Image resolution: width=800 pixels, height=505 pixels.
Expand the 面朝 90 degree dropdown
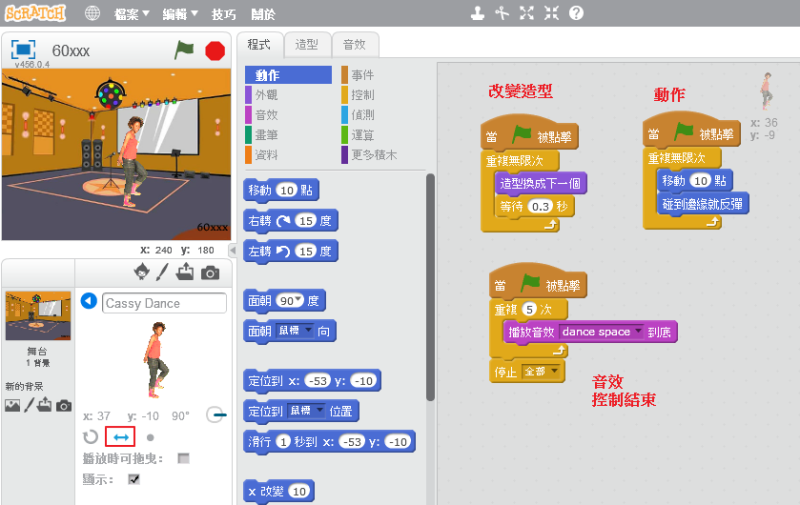click(297, 301)
